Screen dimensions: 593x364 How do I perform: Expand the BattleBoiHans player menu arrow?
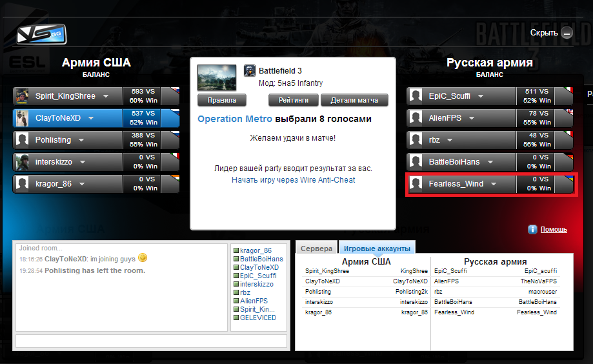[x=490, y=162]
